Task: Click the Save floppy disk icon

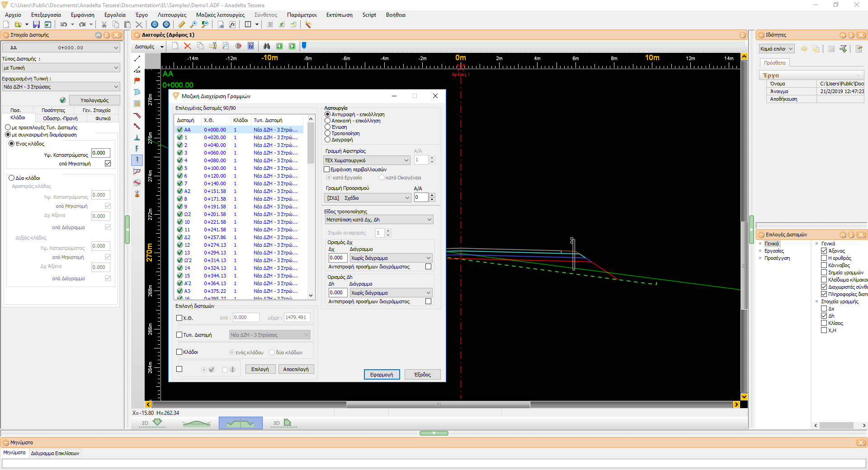Action: (36, 24)
